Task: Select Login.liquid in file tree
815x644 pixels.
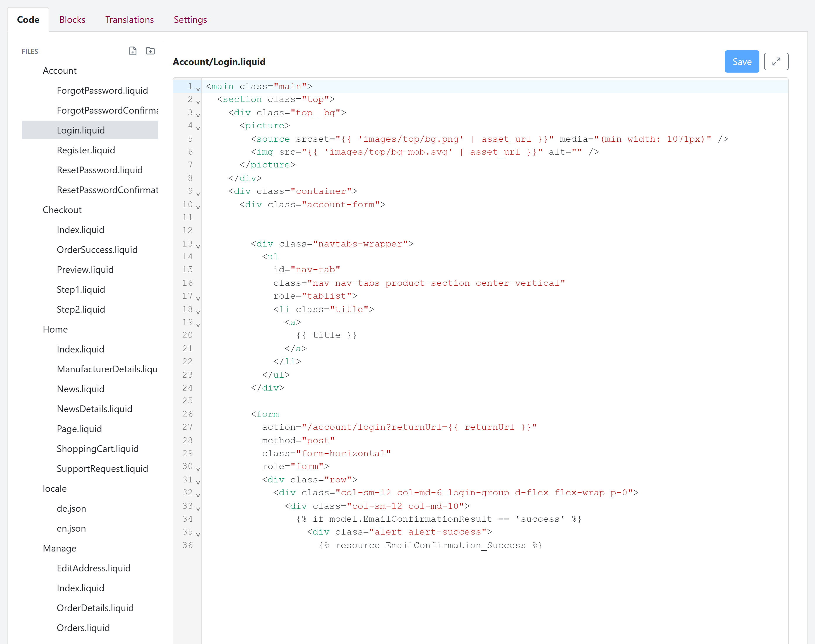Action: pos(90,130)
